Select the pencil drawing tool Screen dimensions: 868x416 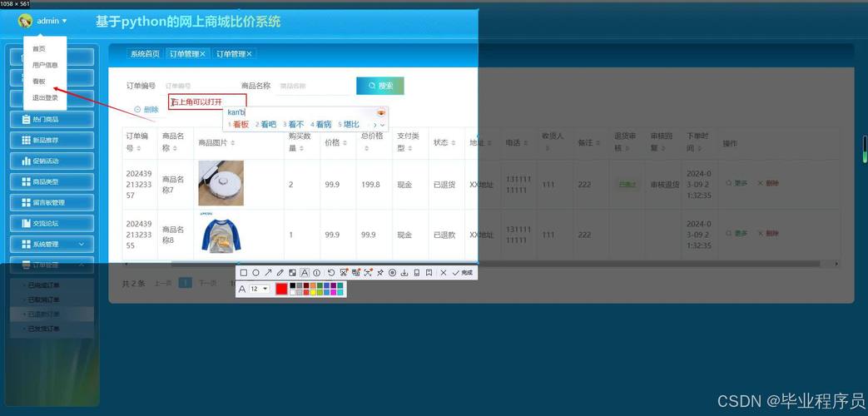pyautogui.click(x=280, y=273)
